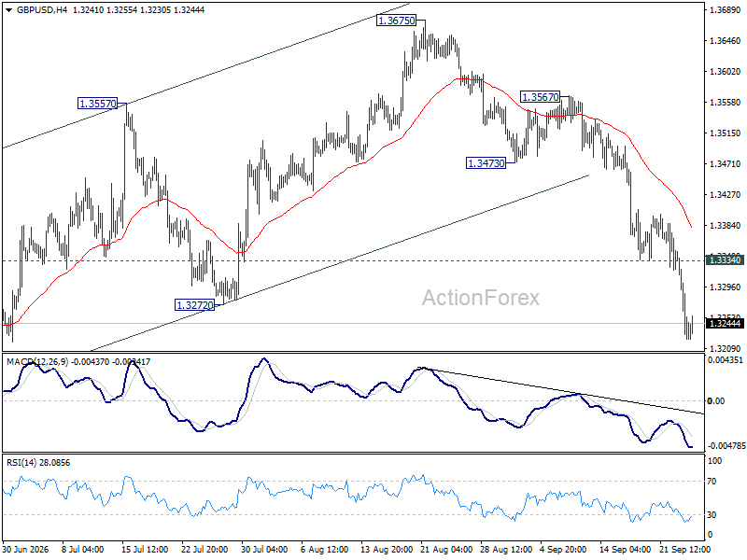Click the 1.35670 price label
747x560 pixels.
point(541,97)
